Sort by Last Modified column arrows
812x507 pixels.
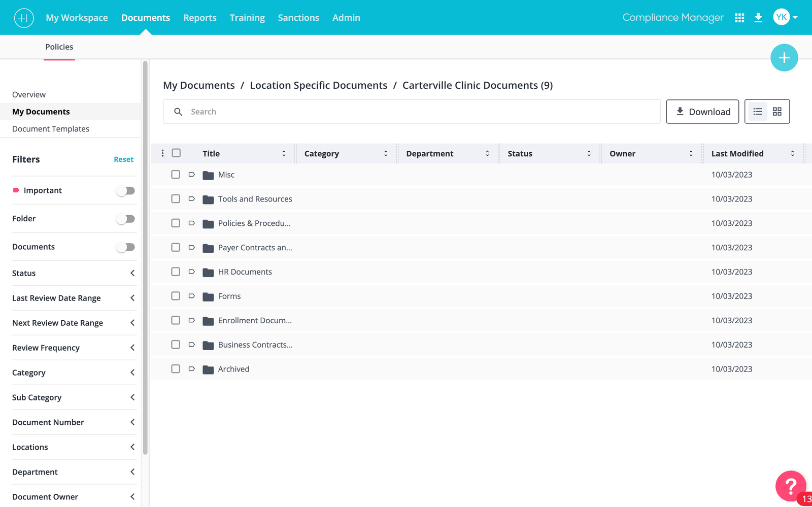tap(792, 154)
